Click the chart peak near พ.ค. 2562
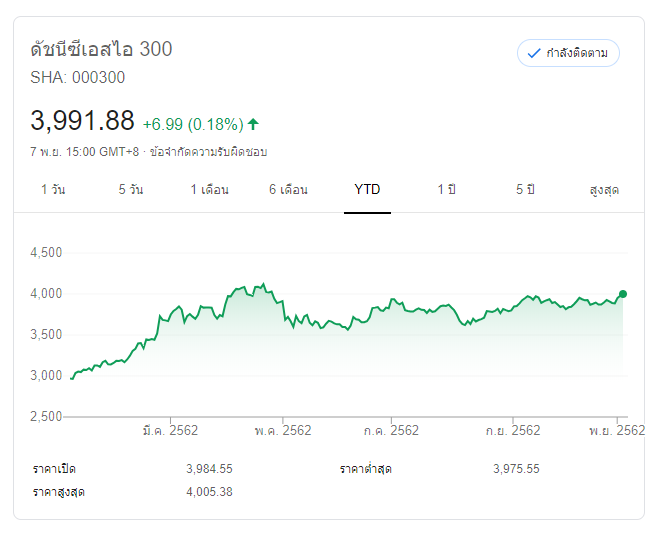The image size is (658, 534). 262,284
